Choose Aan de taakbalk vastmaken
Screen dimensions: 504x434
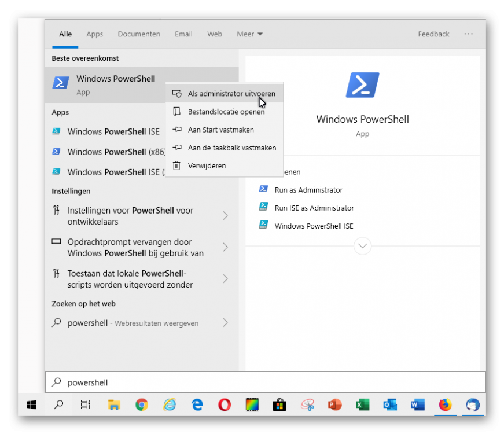click(x=225, y=148)
